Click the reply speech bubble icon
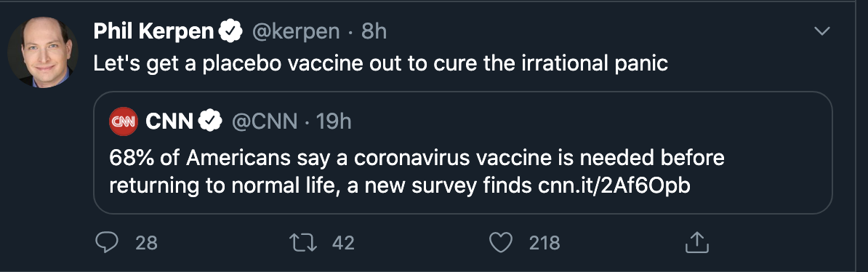This screenshot has height=272, width=868. click(106, 243)
